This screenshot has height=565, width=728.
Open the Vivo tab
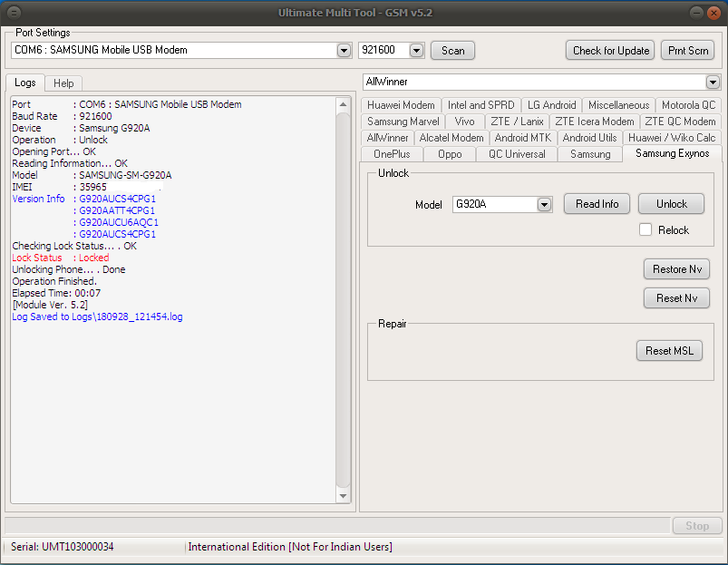[465, 122]
